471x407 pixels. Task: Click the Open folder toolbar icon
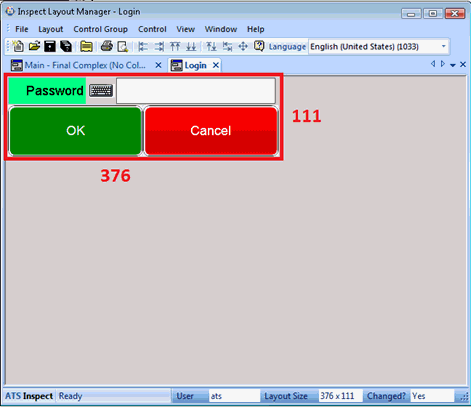[34, 46]
